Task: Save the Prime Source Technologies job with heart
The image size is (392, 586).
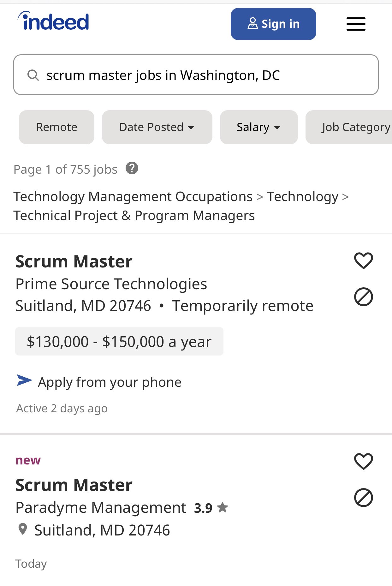Action: point(363,261)
